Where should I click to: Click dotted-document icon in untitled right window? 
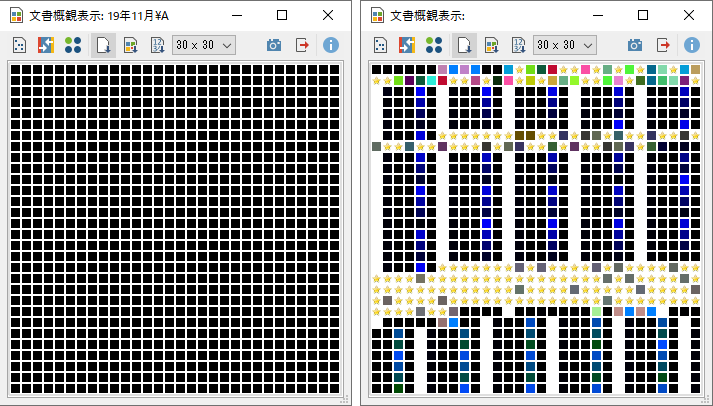[380, 45]
